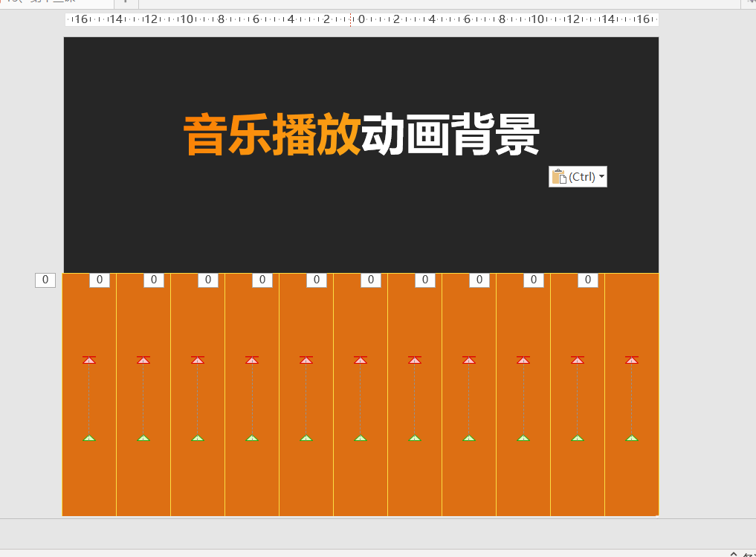Click the red end triangle on the middle orange bar
Image resolution: width=756 pixels, height=557 pixels.
click(360, 360)
